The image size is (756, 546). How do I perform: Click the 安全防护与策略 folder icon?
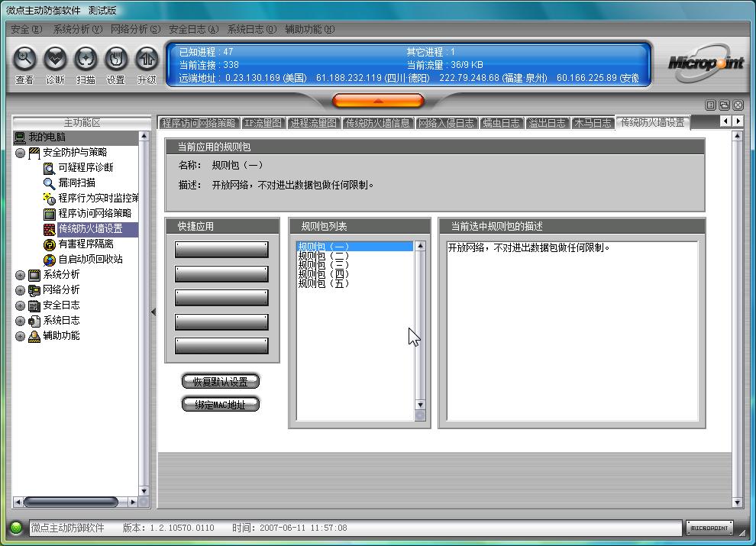[34, 153]
